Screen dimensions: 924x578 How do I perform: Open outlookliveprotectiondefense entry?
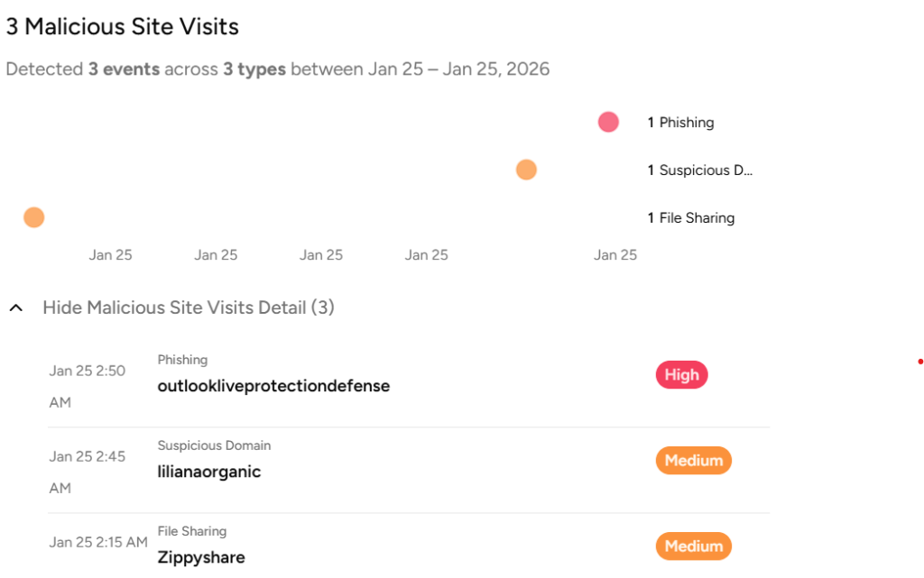click(273, 386)
